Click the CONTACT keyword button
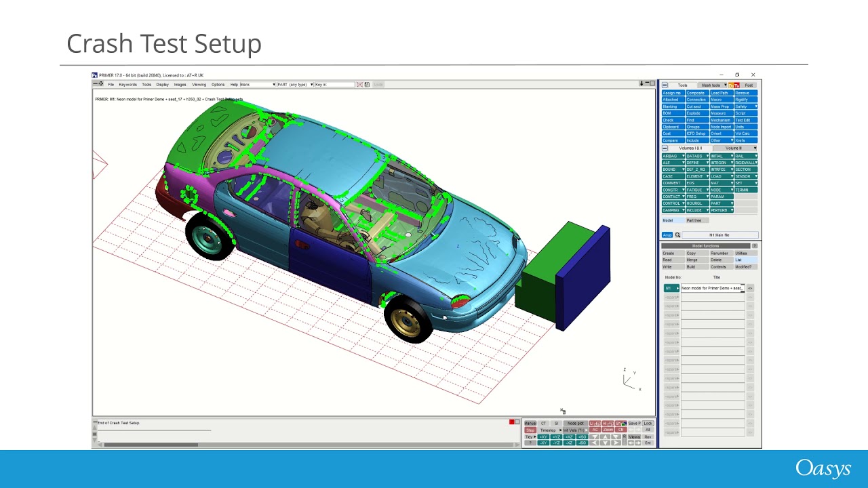The height and width of the screenshot is (488, 868). 673,197
